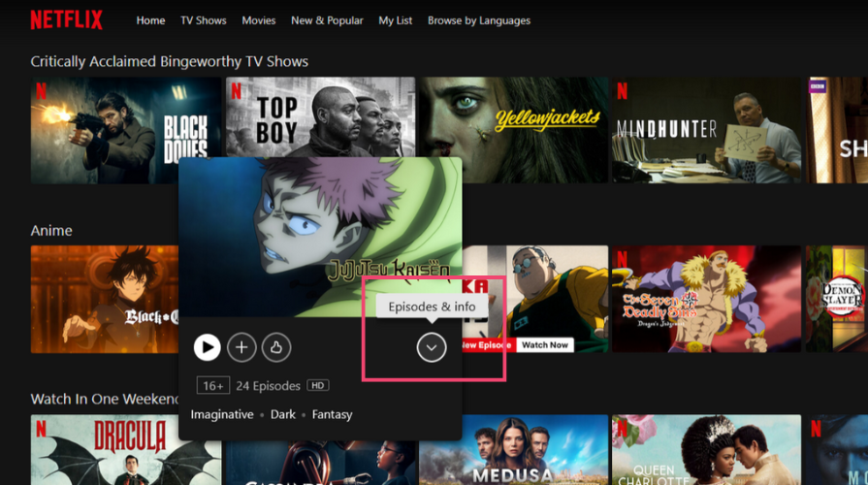This screenshot has width=868, height=485.
Task: Open The Seven Deadly Sins thumbnail
Action: click(x=706, y=299)
